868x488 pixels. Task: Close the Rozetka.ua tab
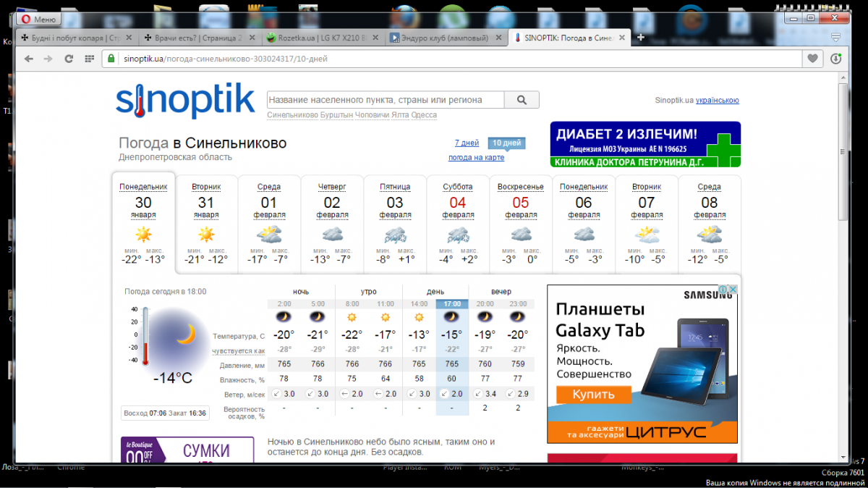[375, 38]
